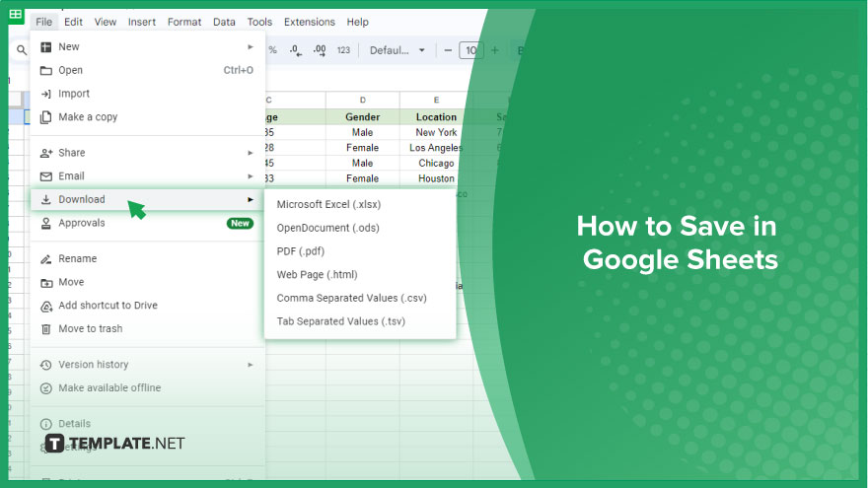
Task: Click the Download arrow icon
Action: click(46, 199)
